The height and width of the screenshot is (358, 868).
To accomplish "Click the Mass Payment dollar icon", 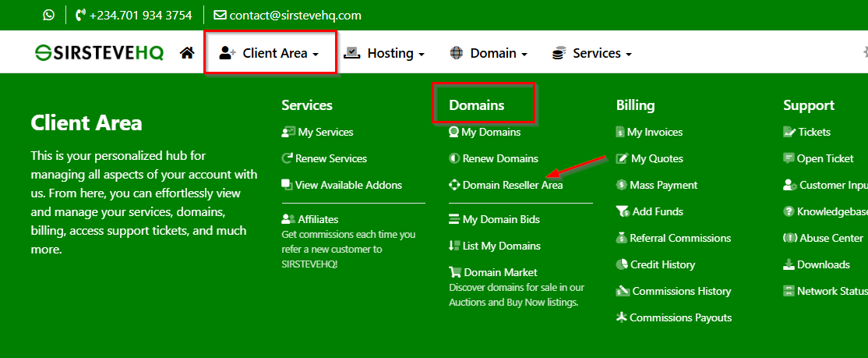I will [622, 185].
